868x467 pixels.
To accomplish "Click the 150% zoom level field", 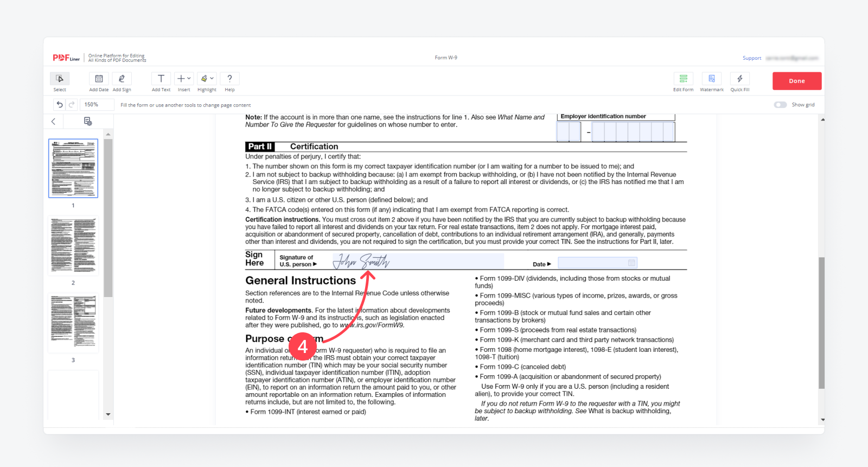I will (97, 105).
